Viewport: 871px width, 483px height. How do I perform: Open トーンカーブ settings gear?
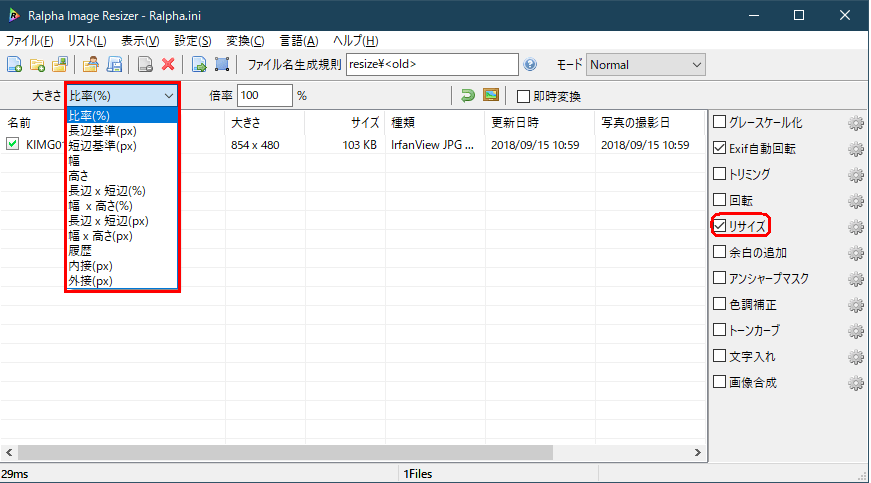tap(856, 331)
